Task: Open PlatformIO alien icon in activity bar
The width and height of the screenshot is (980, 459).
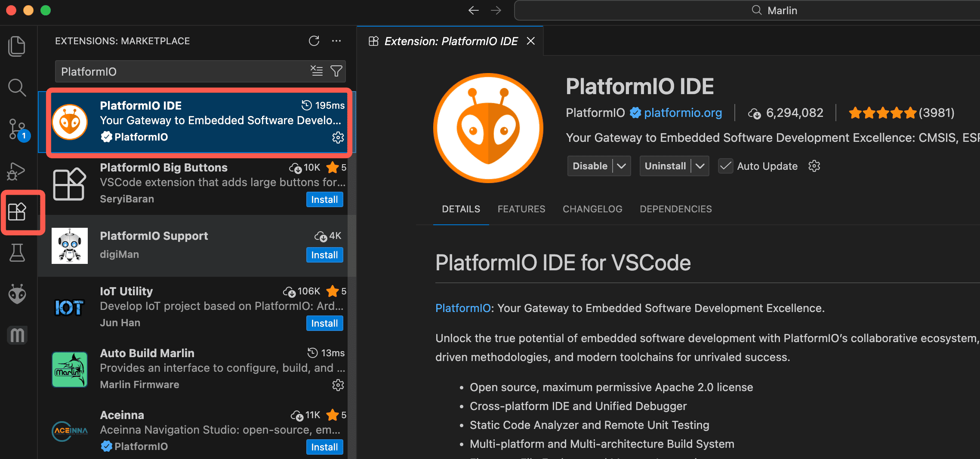Action: pyautogui.click(x=17, y=294)
